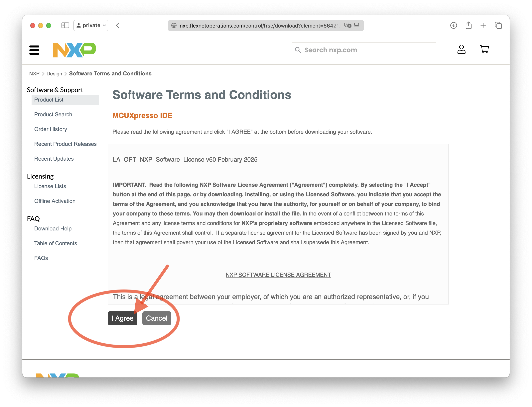Open the Product Search page

(x=53, y=114)
